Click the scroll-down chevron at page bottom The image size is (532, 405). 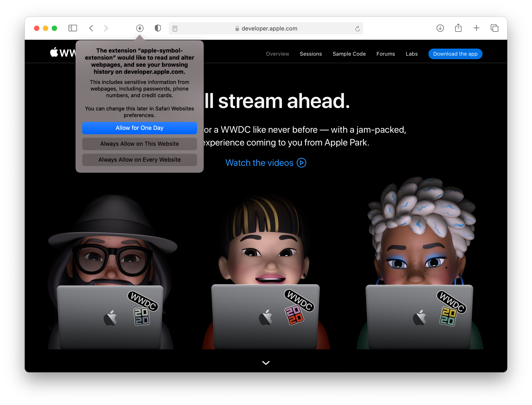click(x=266, y=363)
